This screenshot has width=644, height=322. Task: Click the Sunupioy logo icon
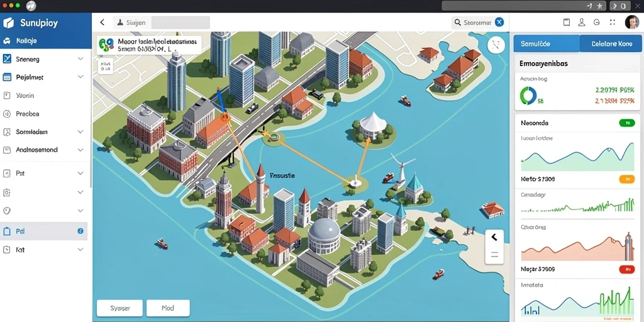point(8,23)
